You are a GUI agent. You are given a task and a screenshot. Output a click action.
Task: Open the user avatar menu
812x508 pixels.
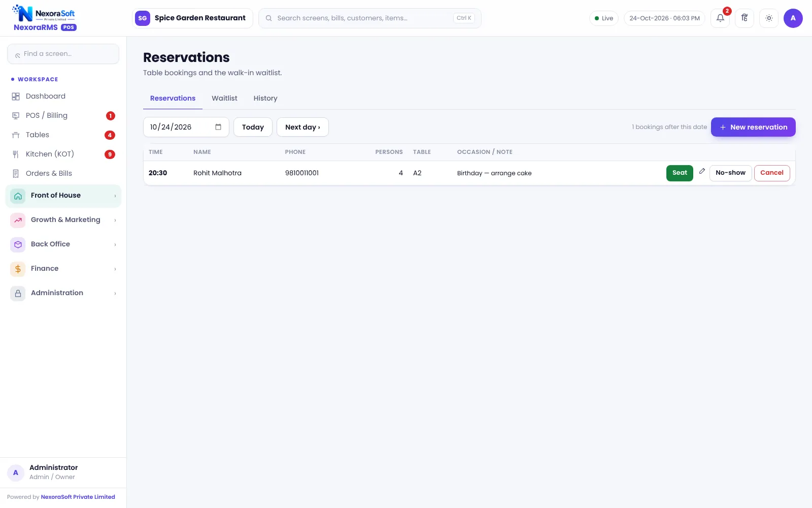(x=793, y=18)
